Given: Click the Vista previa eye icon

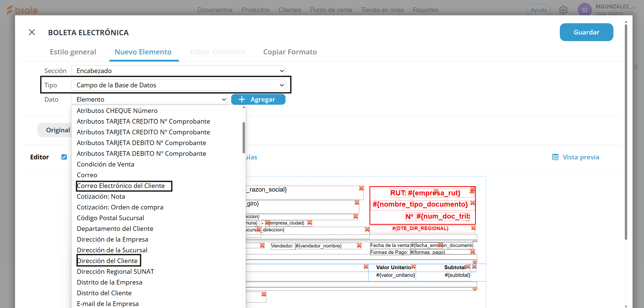Looking at the screenshot, I should point(555,157).
